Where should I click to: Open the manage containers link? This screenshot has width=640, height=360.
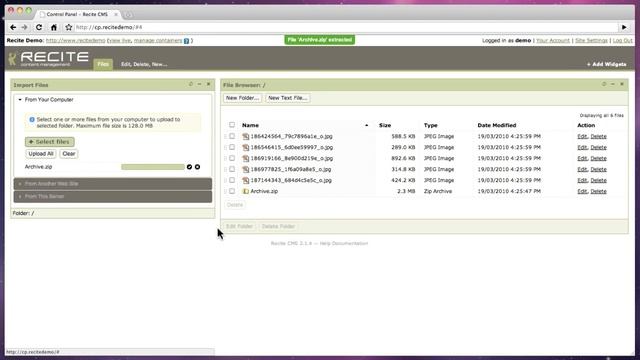pos(158,41)
